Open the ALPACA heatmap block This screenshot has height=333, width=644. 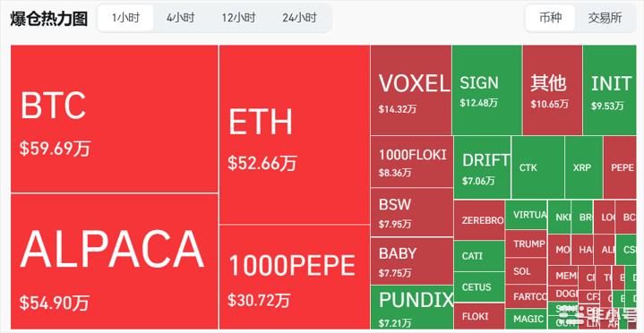tap(114, 261)
